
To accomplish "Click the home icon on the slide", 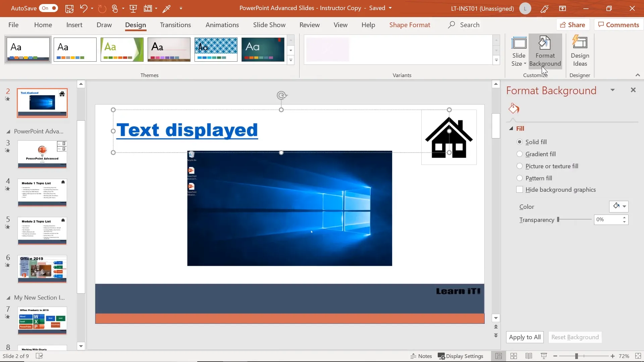I will pos(449,137).
